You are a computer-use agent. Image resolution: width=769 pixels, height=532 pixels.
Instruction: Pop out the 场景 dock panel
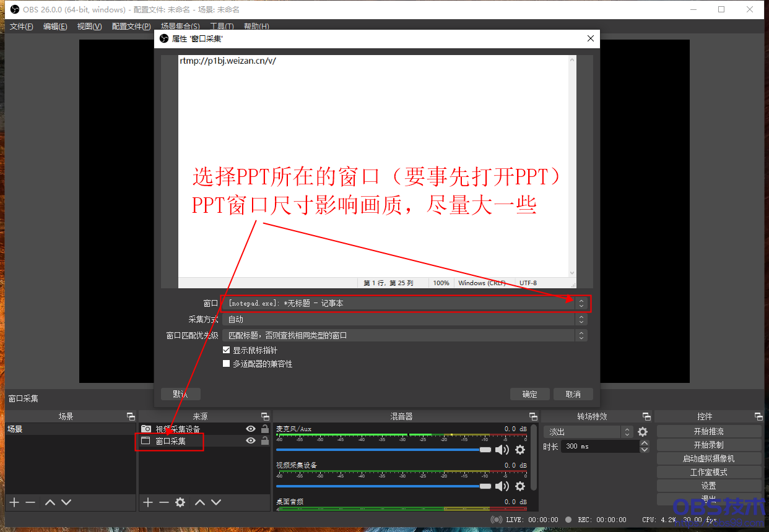[x=130, y=416]
